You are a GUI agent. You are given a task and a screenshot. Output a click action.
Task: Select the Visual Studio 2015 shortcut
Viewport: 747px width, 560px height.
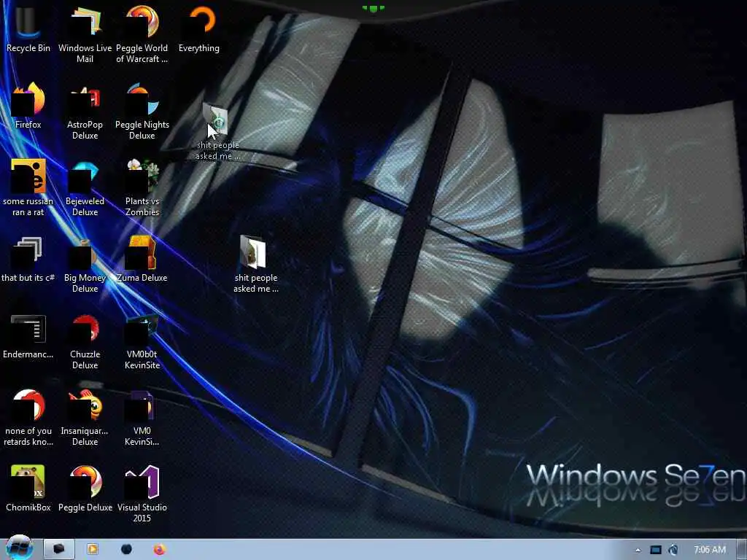pyautogui.click(x=142, y=494)
